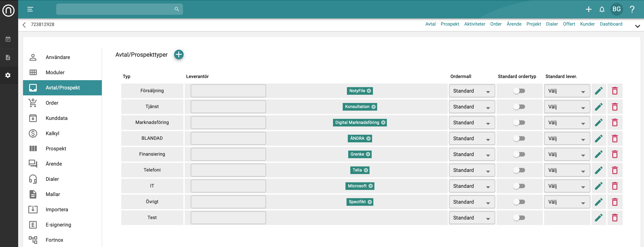This screenshot has height=247, width=644.
Task: Click the app logo in top-left corner
Action: [x=9, y=10]
